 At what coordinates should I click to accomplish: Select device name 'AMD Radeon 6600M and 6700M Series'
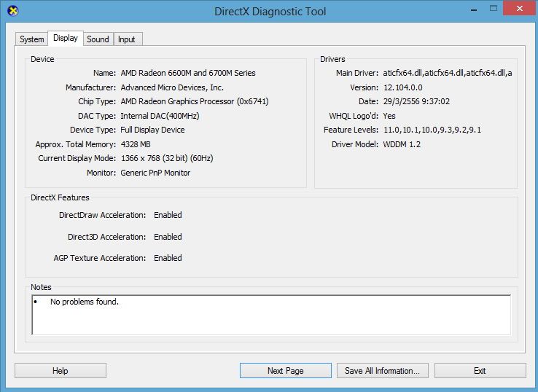click(188, 73)
